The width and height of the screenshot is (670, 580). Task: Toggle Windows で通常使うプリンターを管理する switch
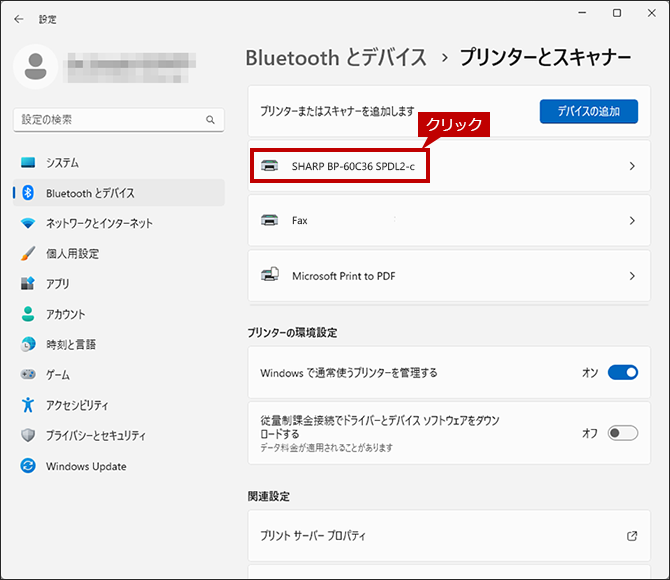pos(623,372)
